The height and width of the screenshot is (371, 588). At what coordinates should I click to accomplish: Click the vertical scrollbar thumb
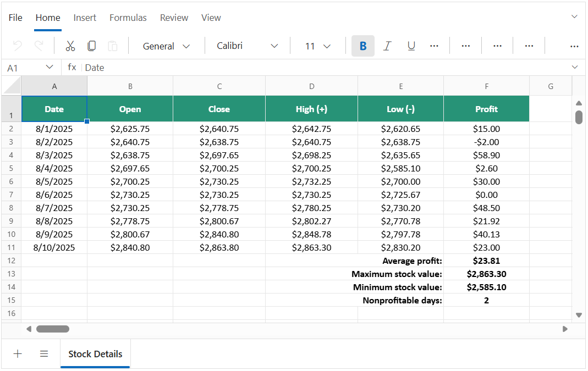(579, 117)
